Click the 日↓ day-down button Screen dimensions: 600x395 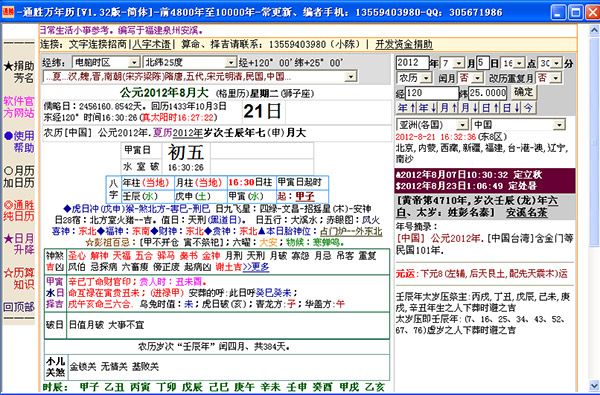[512, 108]
